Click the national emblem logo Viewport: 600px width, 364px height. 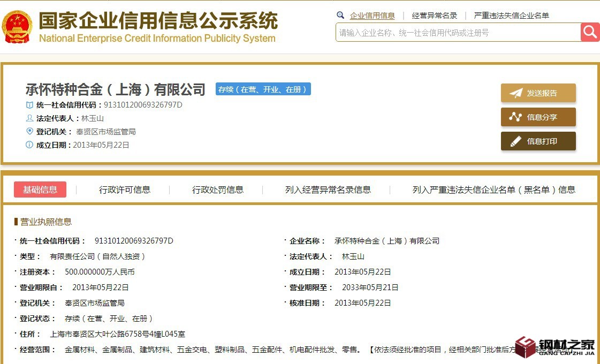click(x=17, y=26)
